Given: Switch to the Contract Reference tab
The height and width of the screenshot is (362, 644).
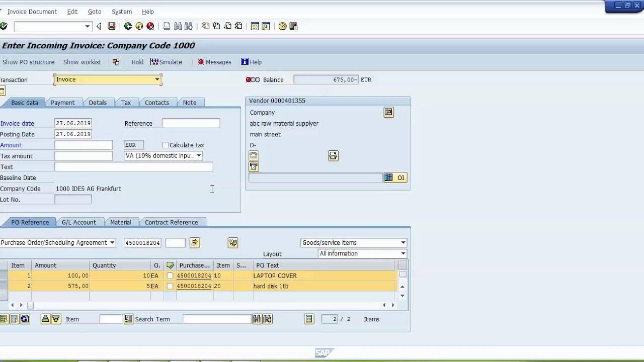Looking at the screenshot, I should pyautogui.click(x=171, y=222).
